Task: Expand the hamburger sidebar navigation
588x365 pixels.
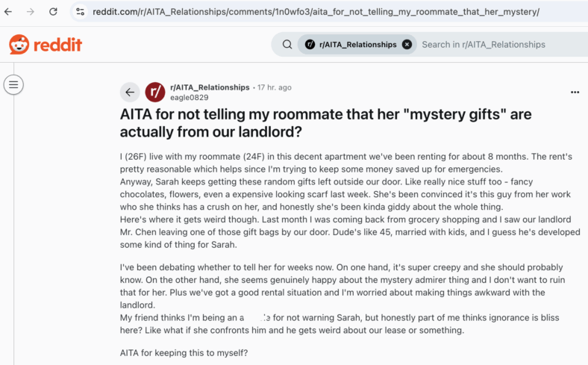Action: click(x=13, y=85)
